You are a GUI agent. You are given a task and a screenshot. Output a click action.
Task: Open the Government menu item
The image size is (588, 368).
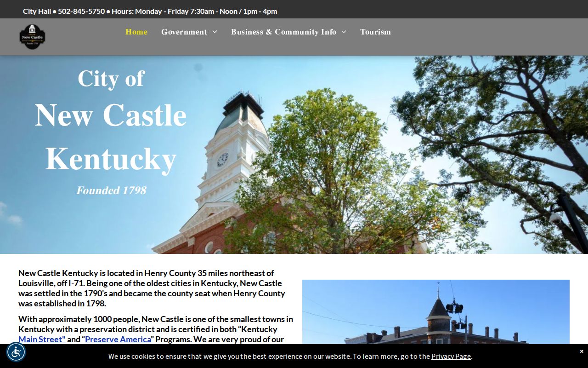click(x=184, y=32)
